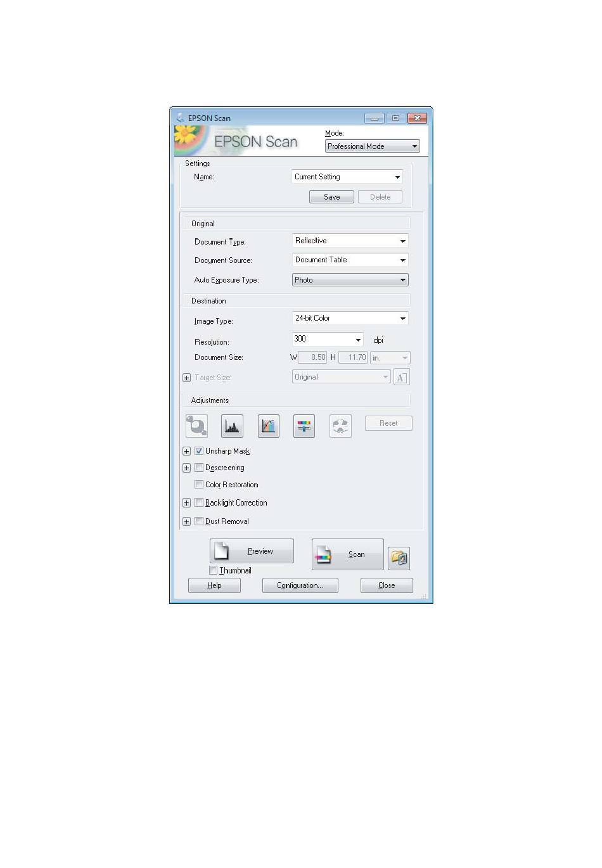Open the Document Source dropdown
This screenshot has height=868, width=602.
(x=350, y=260)
